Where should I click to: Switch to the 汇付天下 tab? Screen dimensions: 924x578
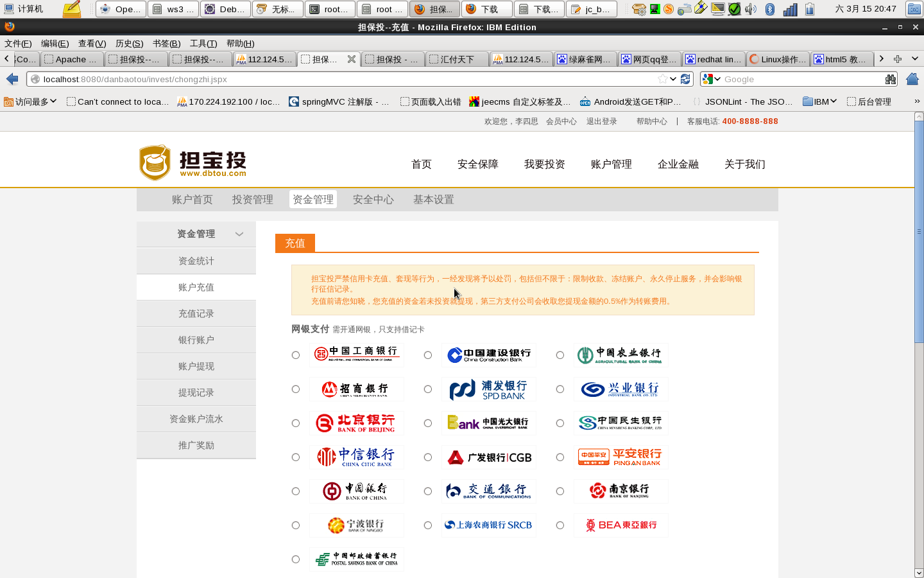(457, 59)
